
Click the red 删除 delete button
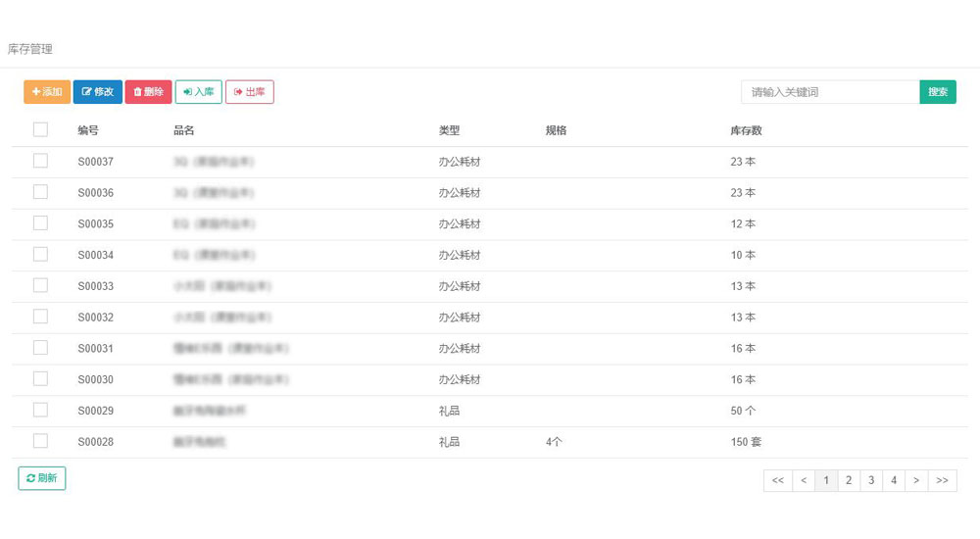pos(148,92)
